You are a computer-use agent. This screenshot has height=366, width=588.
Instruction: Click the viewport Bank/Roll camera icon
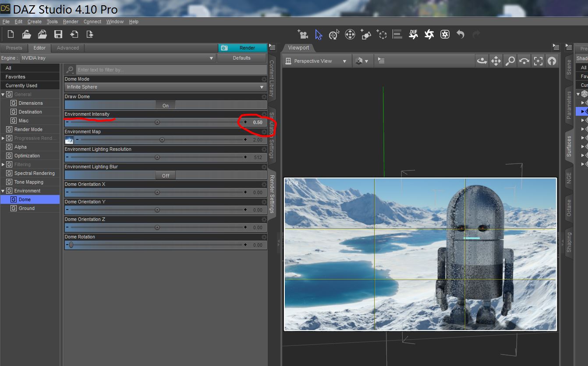click(524, 61)
